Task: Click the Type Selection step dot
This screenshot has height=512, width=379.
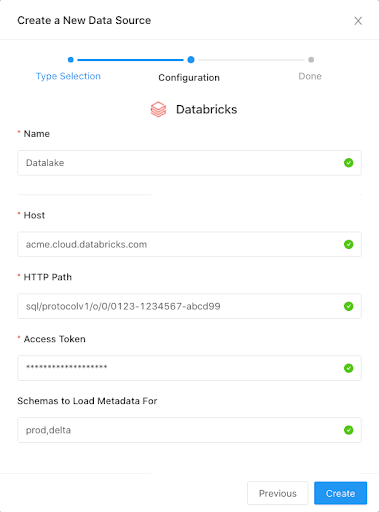Action: (x=70, y=60)
